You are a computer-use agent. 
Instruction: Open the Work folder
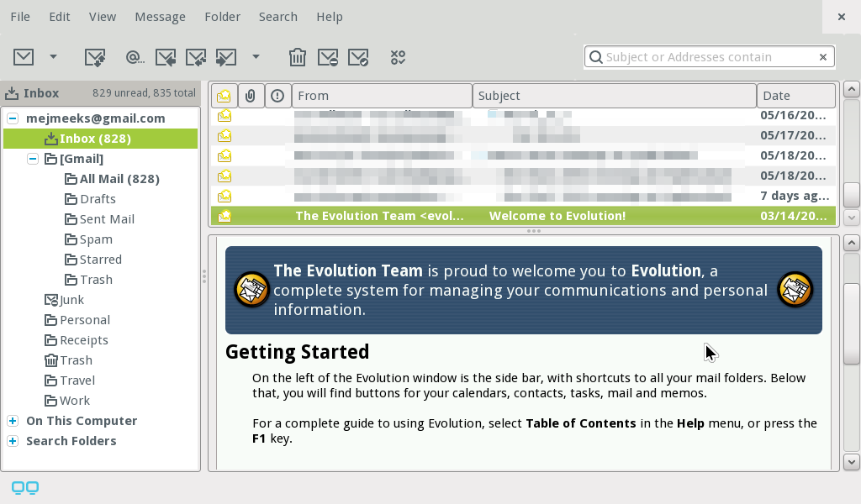coord(67,401)
